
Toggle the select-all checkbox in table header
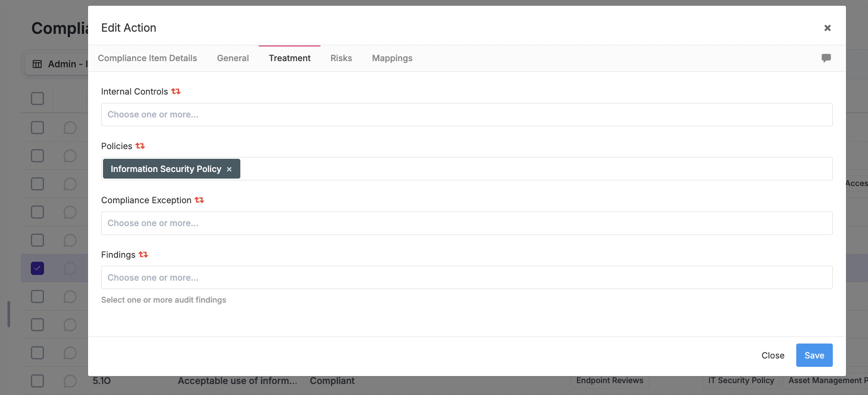coord(37,99)
